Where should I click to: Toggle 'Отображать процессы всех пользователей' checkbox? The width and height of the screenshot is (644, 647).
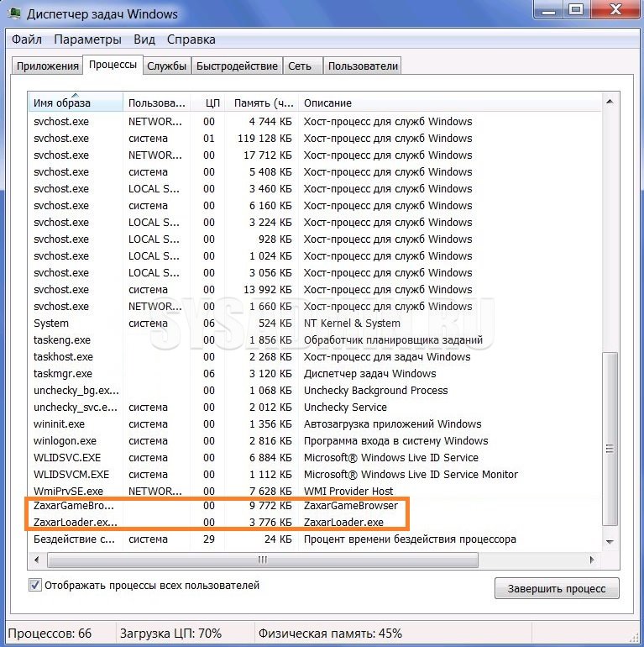(35, 586)
